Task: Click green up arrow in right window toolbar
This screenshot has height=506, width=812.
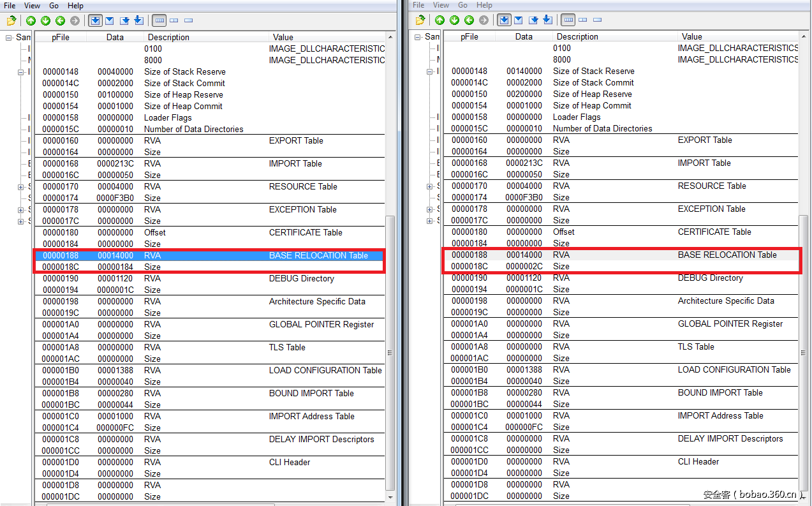Action: [x=439, y=20]
